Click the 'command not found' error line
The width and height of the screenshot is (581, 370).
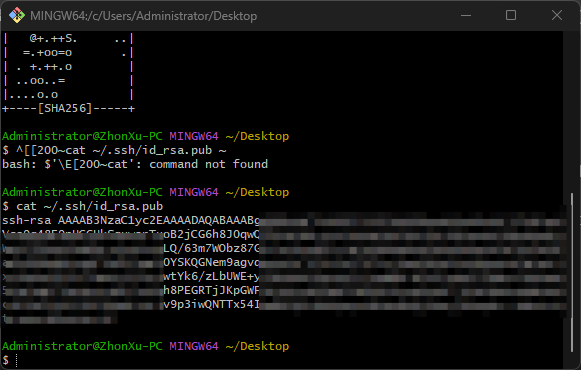pos(135,164)
